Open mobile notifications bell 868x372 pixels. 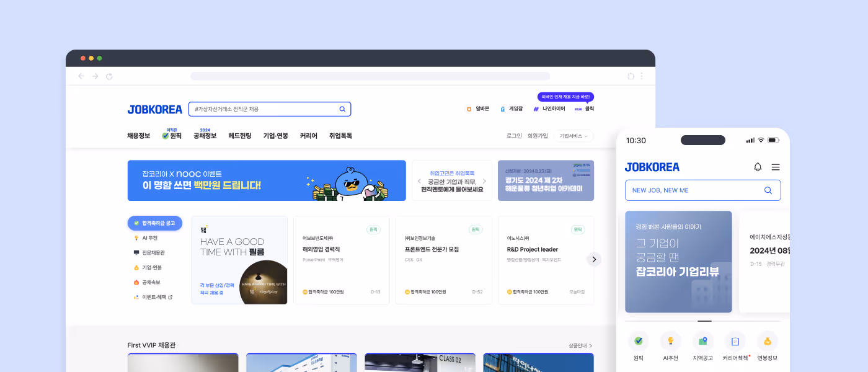758,167
